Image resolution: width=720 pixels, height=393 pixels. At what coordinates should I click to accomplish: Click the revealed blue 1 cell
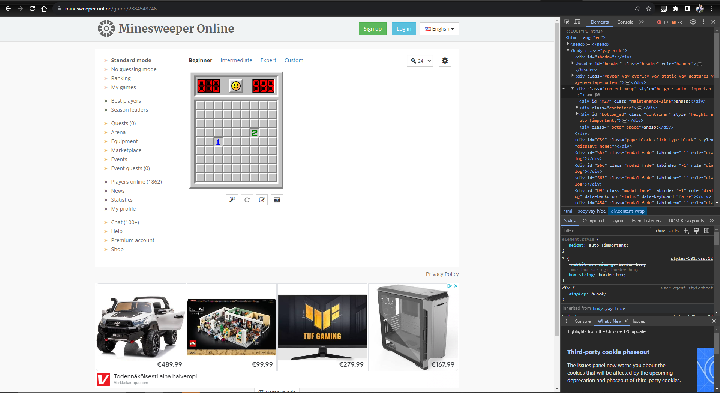point(218,142)
